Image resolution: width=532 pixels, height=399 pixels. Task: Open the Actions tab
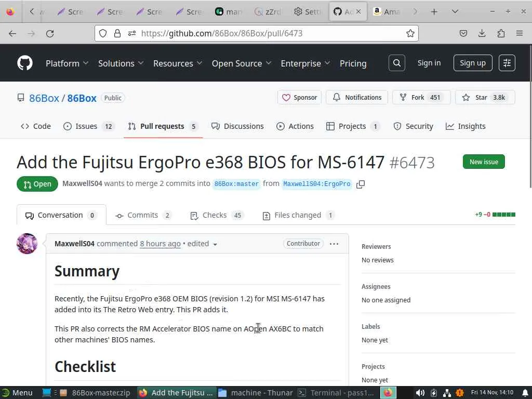pyautogui.click(x=295, y=126)
